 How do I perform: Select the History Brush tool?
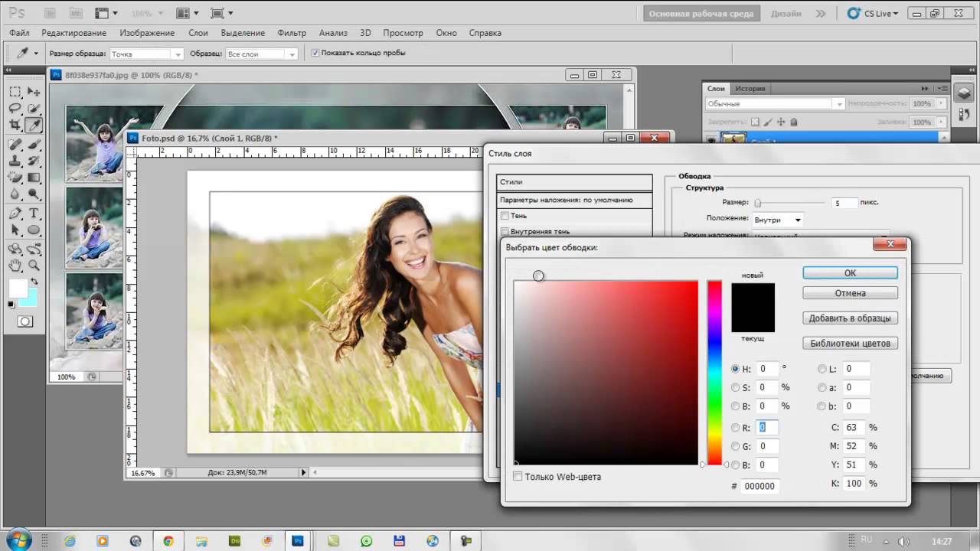point(34,161)
